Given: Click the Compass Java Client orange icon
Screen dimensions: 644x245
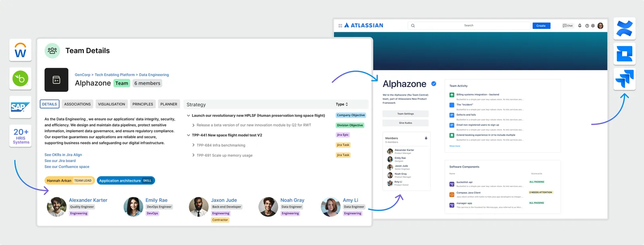Looking at the screenshot, I should (x=452, y=195).
